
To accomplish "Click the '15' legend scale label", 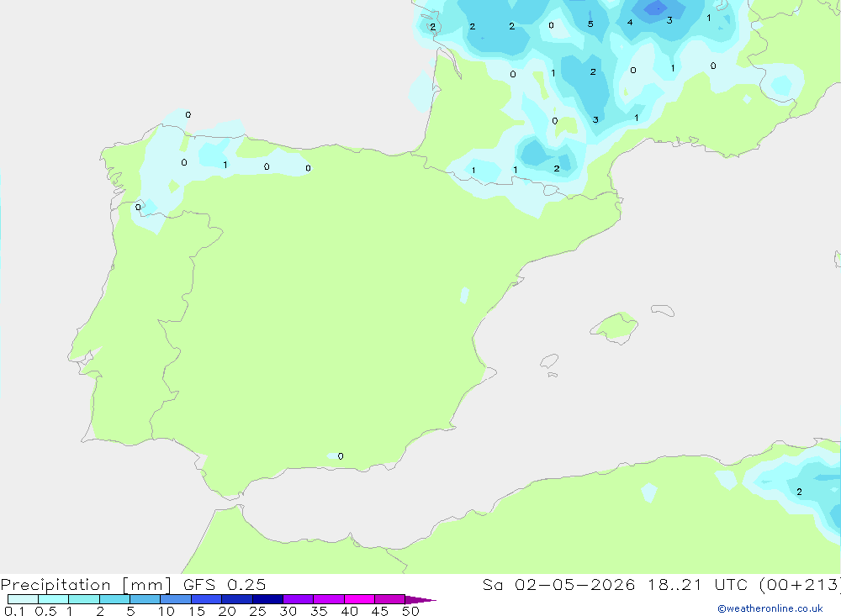I will 197,611.
